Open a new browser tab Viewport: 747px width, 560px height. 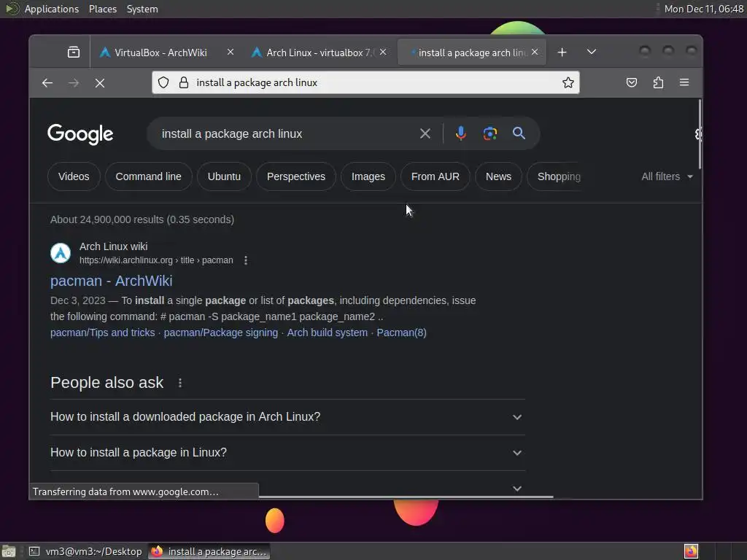pyautogui.click(x=562, y=52)
